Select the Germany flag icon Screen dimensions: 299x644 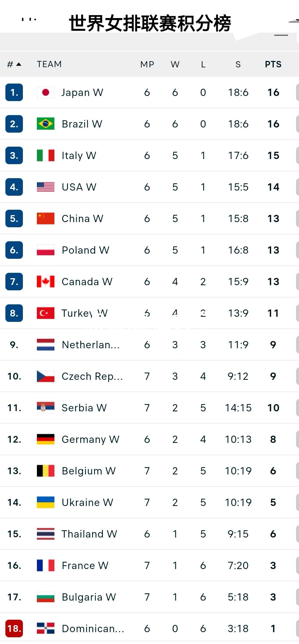point(46,439)
